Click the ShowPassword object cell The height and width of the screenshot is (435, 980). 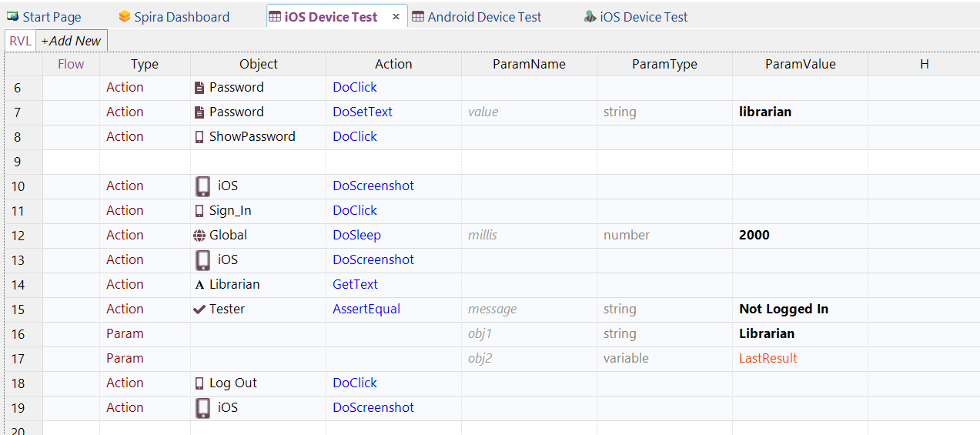click(258, 137)
